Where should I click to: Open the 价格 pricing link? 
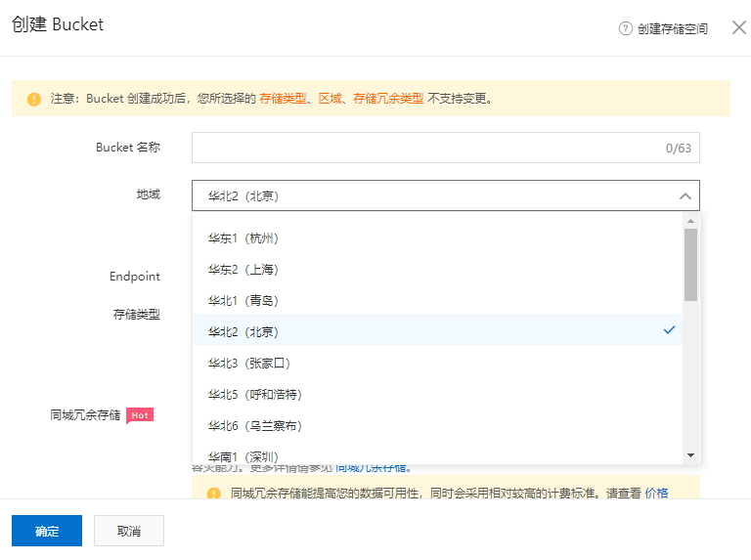(656, 493)
